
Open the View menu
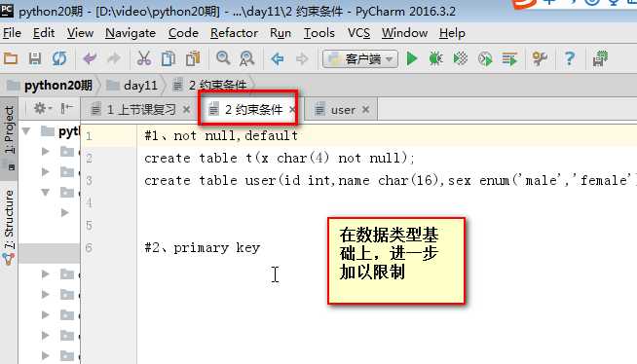coord(80,33)
